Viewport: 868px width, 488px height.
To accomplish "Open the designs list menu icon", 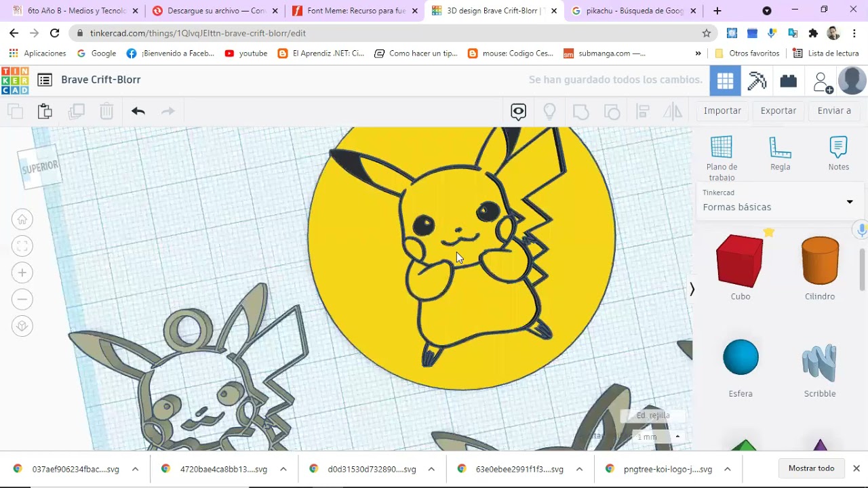I will 45,80.
